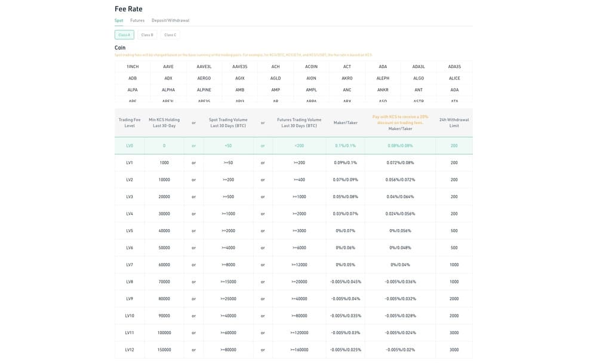Click the 150000 min KCS holding value
This screenshot has height=364, width=597.
(x=164, y=350)
